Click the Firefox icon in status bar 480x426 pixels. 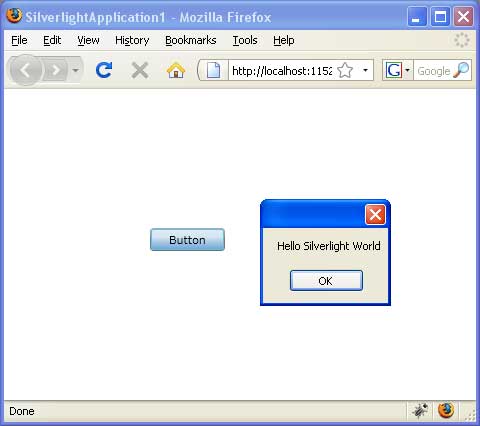pos(446,410)
